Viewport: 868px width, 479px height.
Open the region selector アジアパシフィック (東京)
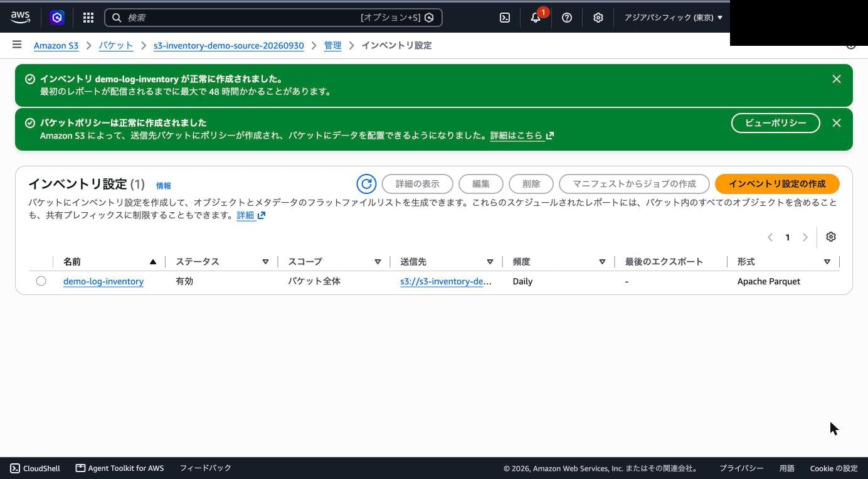click(673, 18)
